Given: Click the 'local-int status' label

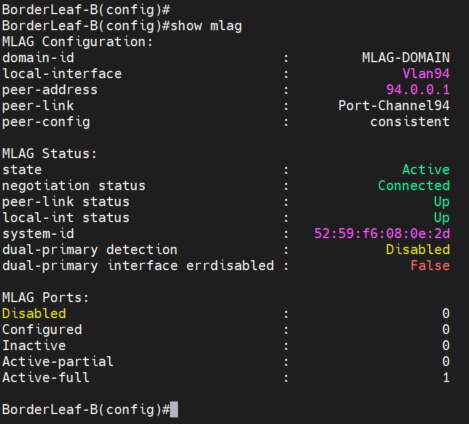Looking at the screenshot, I should pos(66,218).
